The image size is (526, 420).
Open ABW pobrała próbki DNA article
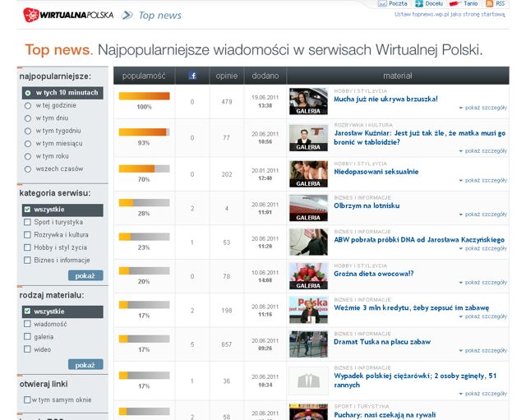[x=419, y=239]
